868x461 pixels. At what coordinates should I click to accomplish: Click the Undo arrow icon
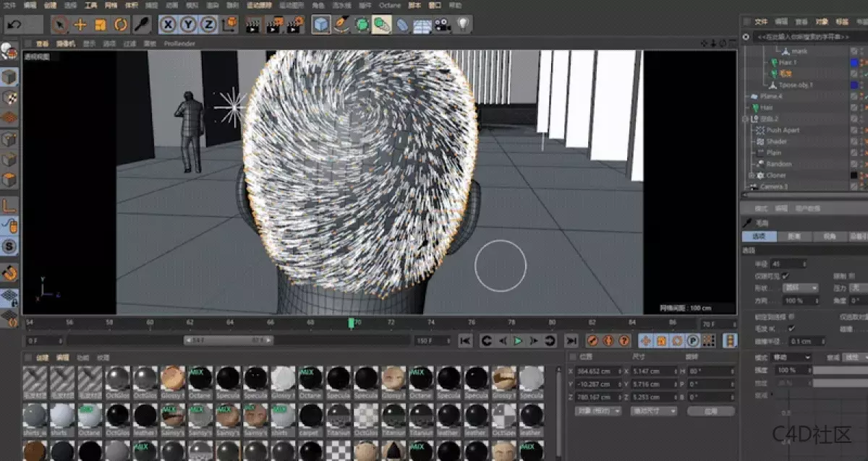point(14,25)
